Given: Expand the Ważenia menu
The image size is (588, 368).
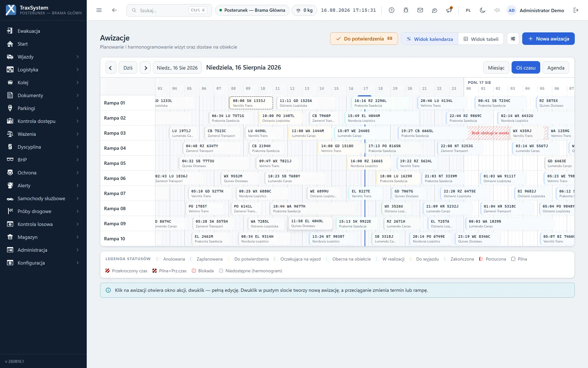Looking at the screenshot, I should point(43,134).
